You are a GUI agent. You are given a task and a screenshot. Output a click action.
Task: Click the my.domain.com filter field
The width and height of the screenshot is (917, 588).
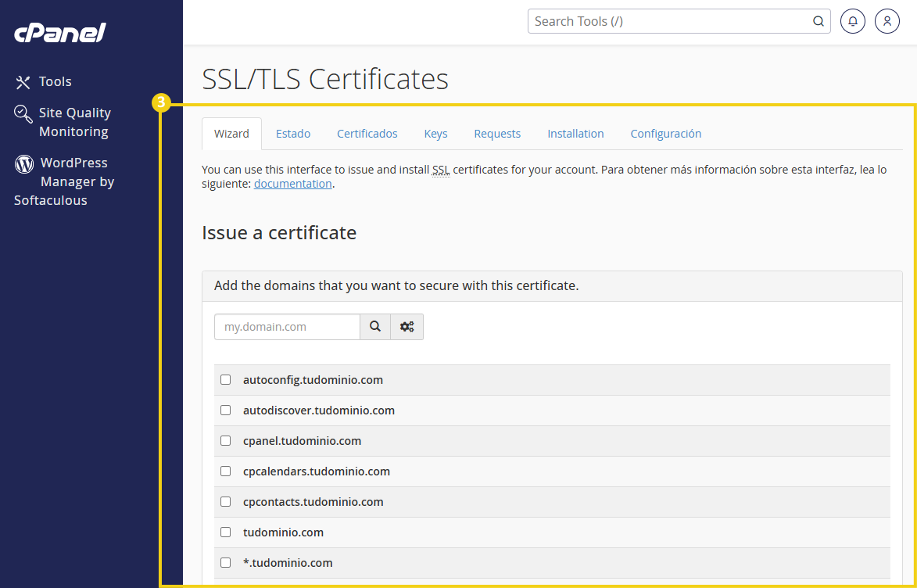287,327
